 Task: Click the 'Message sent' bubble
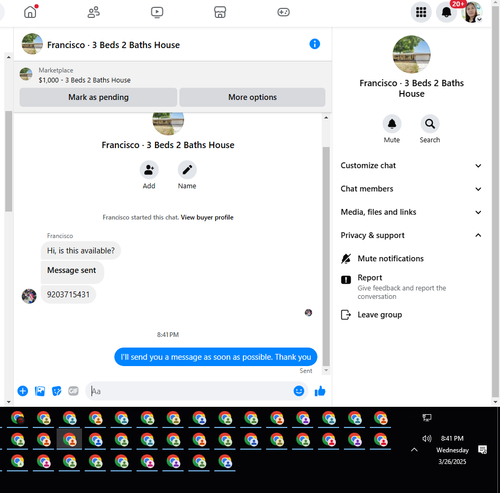[x=72, y=272]
